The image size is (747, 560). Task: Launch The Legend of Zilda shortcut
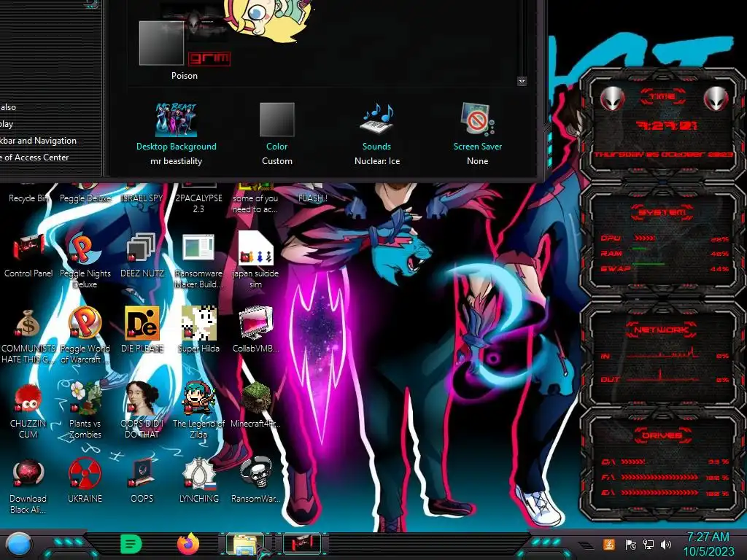coord(198,410)
